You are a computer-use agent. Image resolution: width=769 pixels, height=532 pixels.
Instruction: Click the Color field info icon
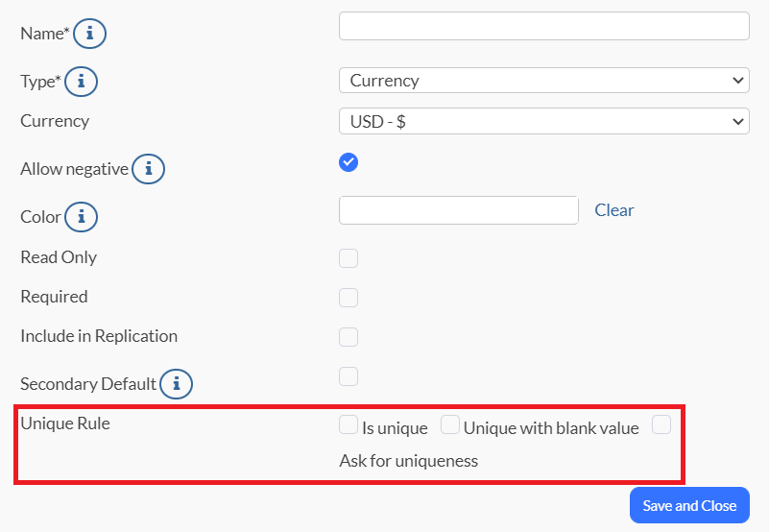(x=82, y=216)
